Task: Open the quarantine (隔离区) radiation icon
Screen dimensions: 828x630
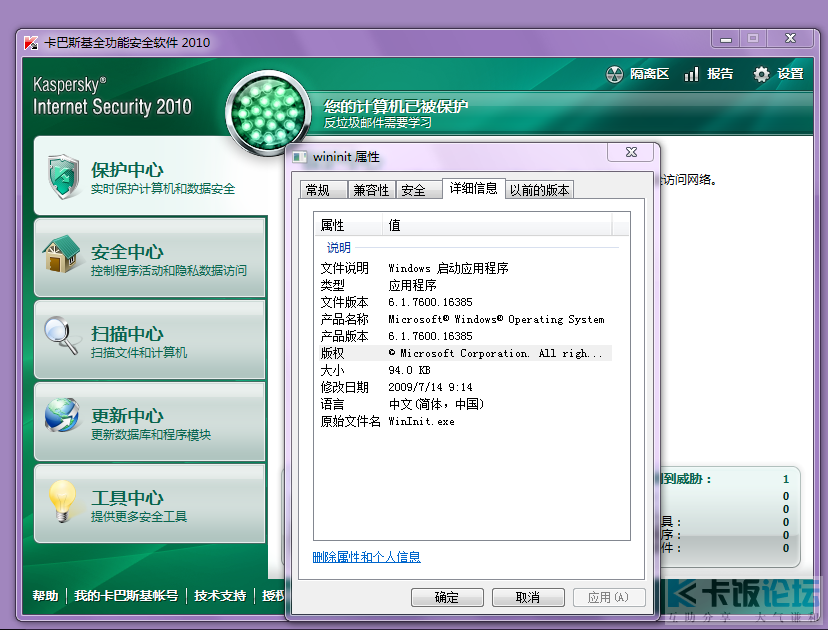Action: tap(615, 74)
